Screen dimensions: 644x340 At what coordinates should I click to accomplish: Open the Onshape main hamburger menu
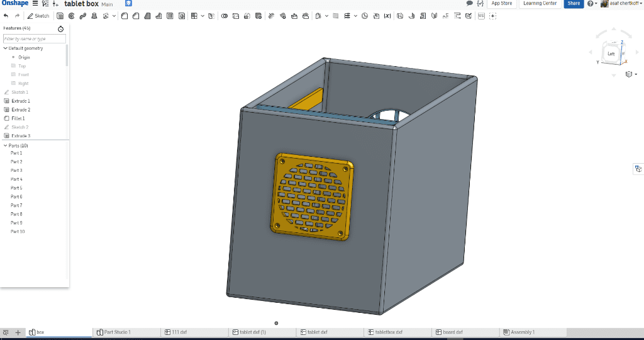tap(35, 3)
